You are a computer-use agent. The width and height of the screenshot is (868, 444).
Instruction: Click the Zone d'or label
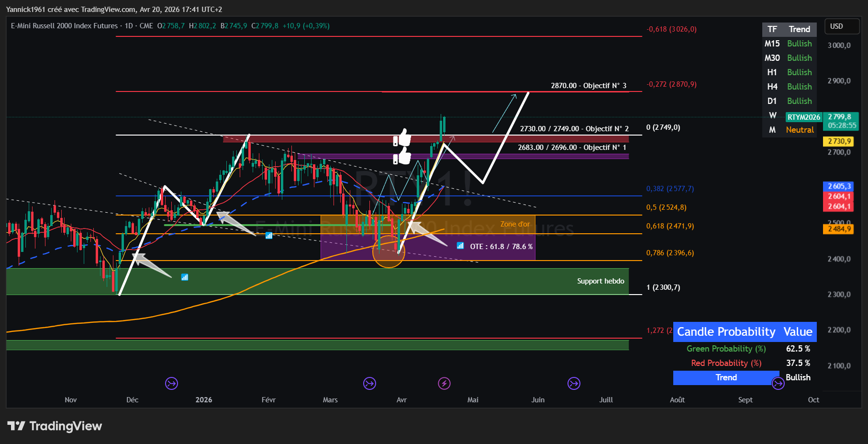pos(515,224)
